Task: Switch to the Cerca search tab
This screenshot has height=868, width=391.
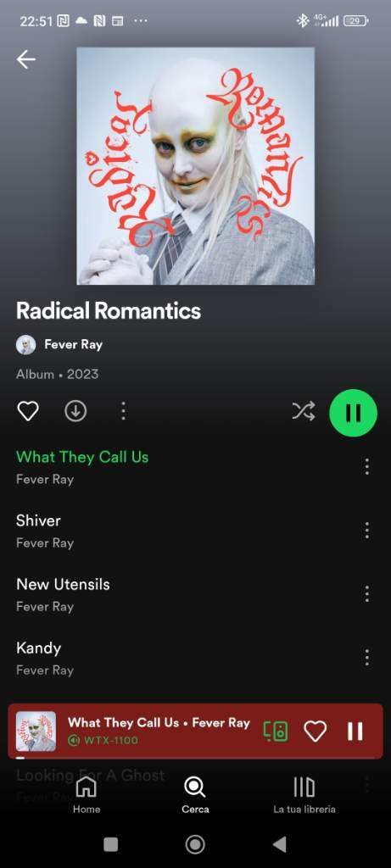Action: click(x=195, y=794)
